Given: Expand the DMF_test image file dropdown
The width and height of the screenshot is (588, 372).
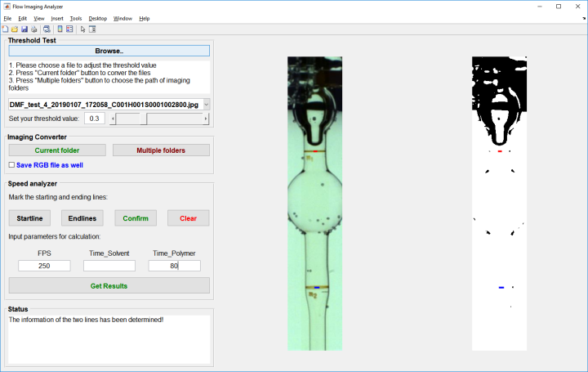Looking at the screenshot, I should click(203, 105).
